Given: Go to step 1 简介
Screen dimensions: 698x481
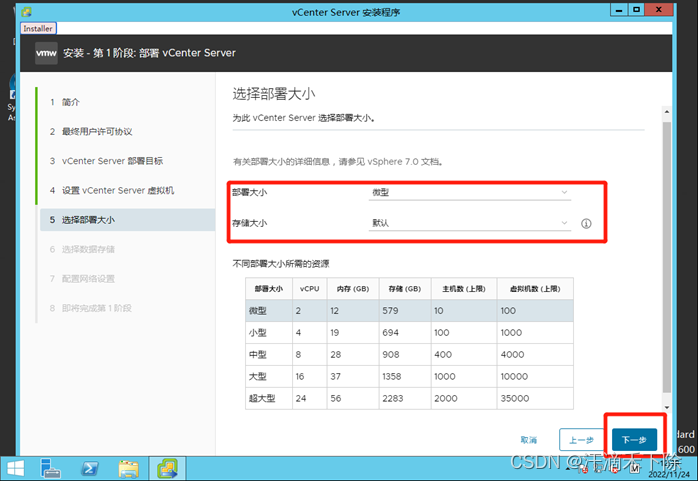Looking at the screenshot, I should (70, 102).
